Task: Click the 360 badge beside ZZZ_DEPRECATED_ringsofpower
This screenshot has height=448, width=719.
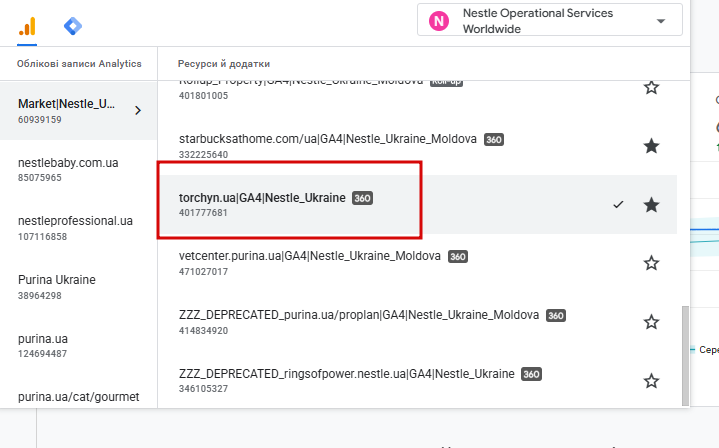Action: point(531,374)
